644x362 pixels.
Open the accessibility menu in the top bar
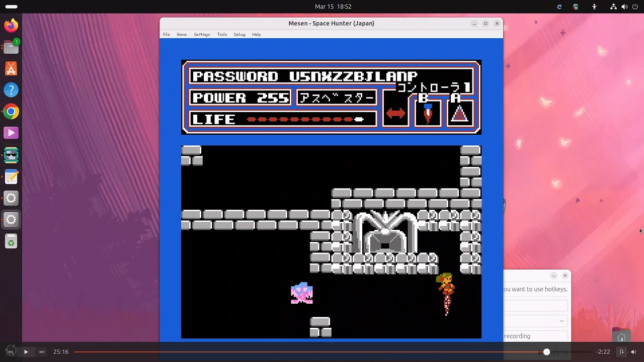point(594,7)
